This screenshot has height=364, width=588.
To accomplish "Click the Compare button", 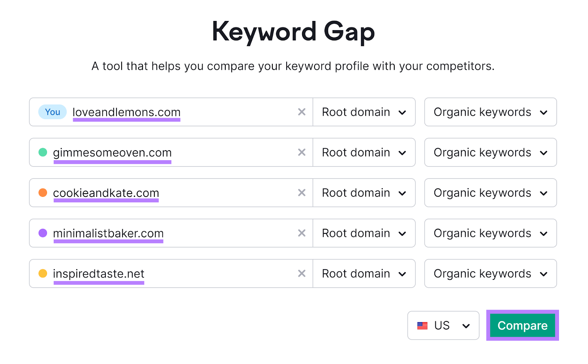I will [522, 325].
